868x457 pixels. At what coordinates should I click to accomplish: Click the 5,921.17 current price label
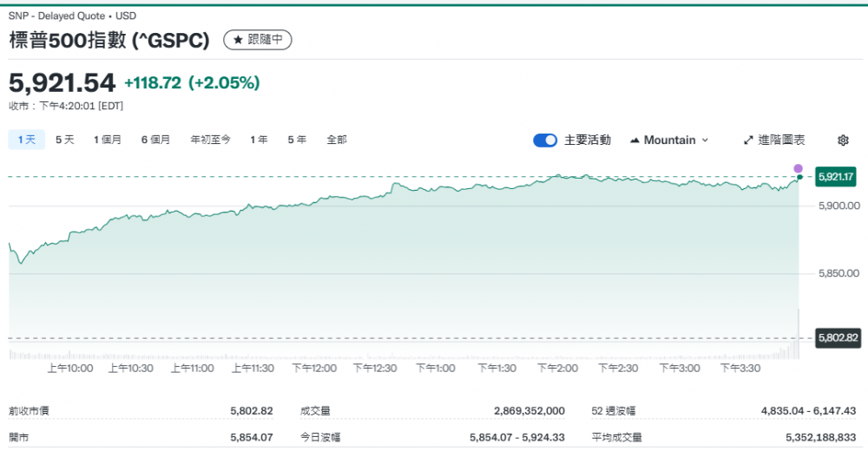[837, 177]
